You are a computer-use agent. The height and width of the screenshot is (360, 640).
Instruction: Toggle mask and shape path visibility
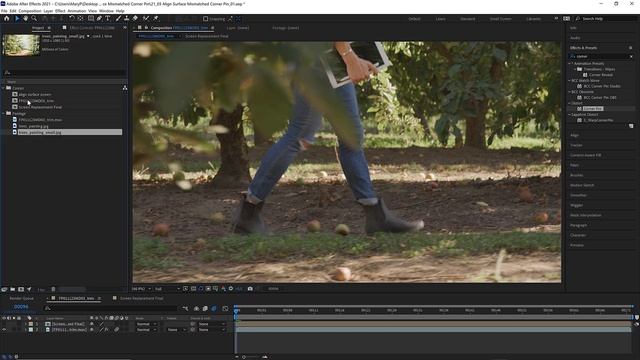(201, 289)
